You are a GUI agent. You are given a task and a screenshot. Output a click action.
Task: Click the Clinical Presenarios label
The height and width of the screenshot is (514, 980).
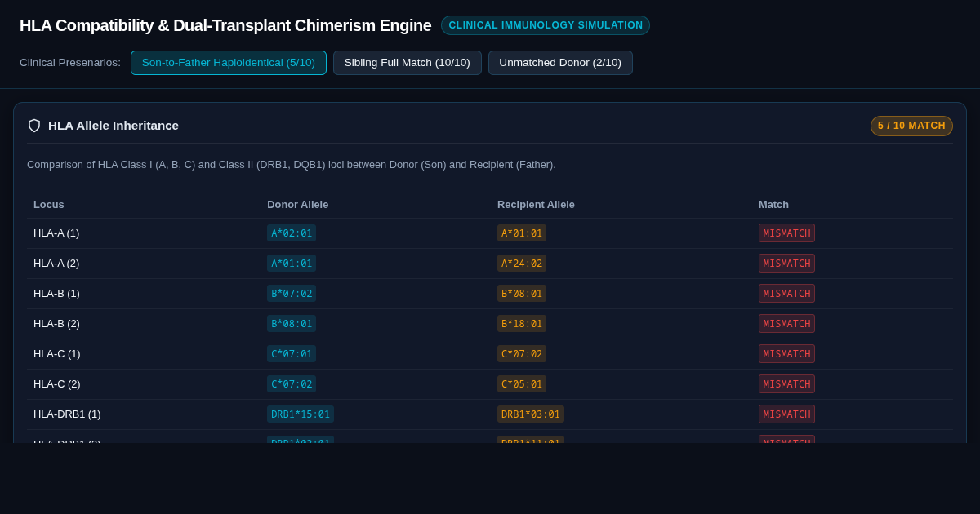70,63
